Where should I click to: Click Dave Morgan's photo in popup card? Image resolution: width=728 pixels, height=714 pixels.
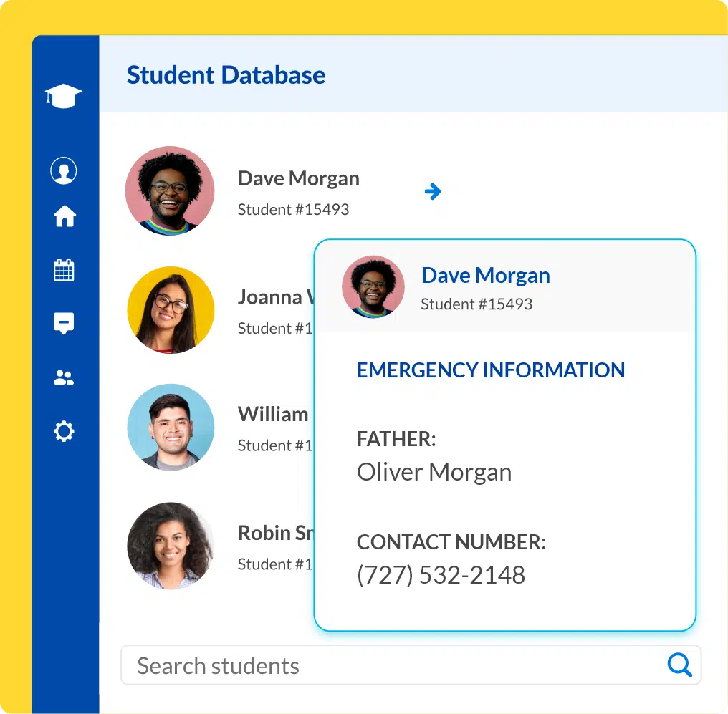point(373,286)
